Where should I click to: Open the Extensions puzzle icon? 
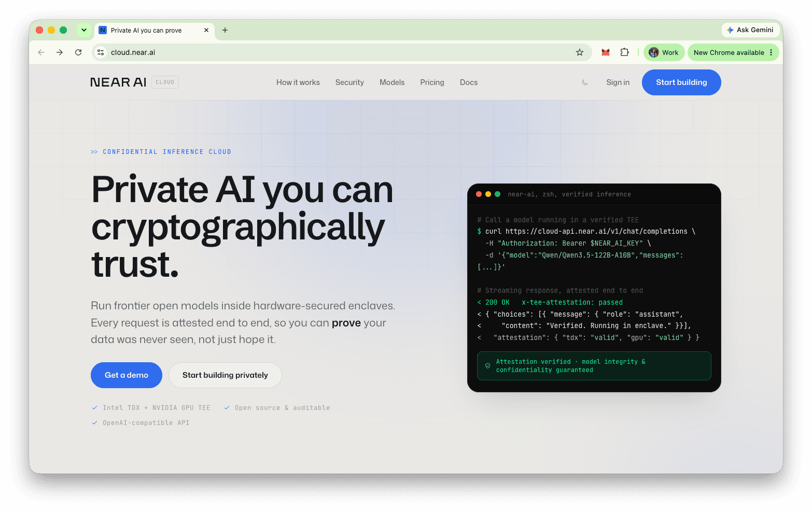tap(624, 52)
